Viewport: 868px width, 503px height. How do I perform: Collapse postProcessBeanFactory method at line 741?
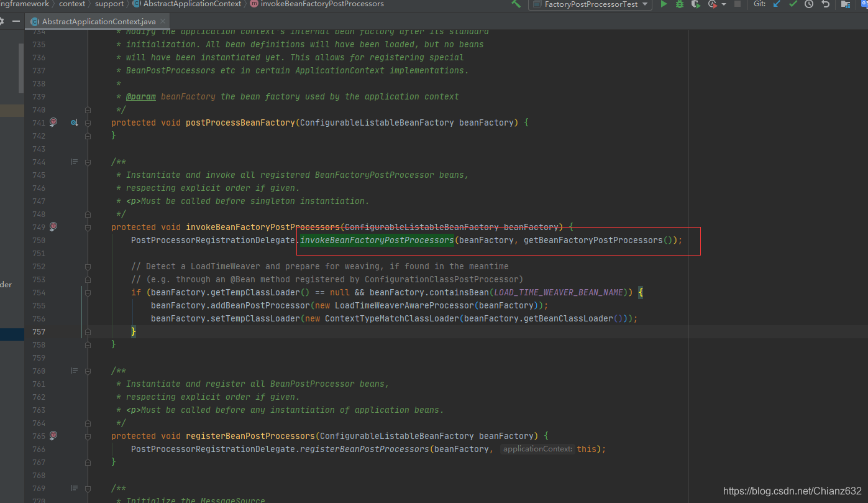[88, 122]
